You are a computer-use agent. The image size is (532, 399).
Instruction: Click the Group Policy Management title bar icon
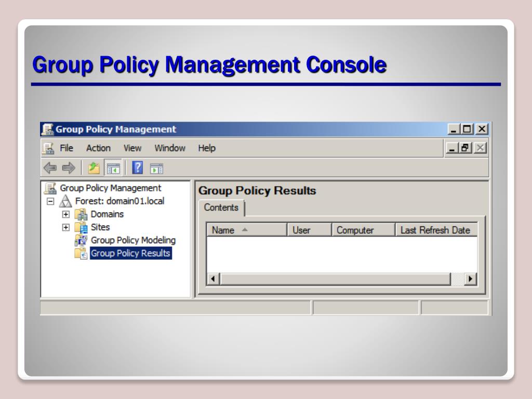pos(48,129)
